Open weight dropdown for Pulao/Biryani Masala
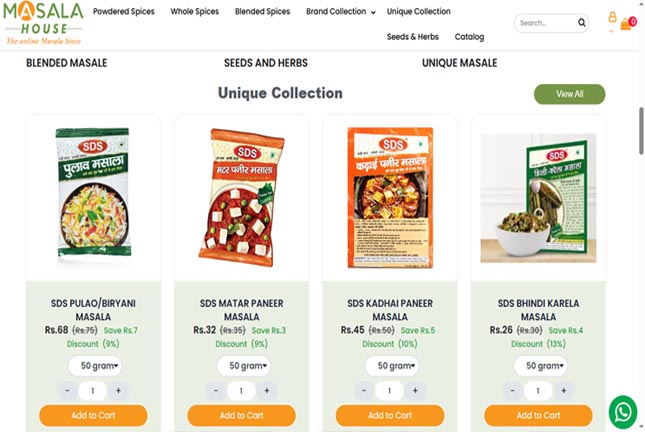The width and height of the screenshot is (645, 432). [x=94, y=366]
